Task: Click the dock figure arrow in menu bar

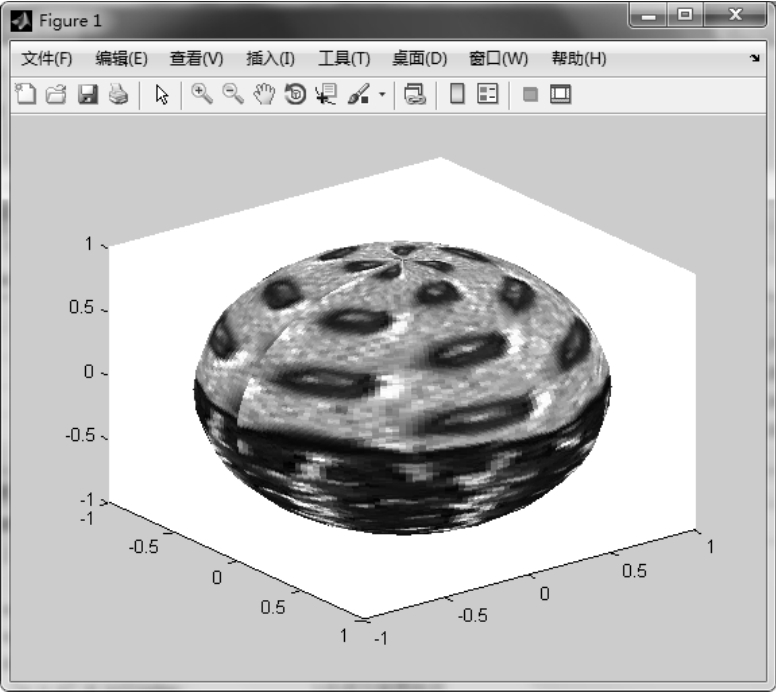Action: point(754,59)
